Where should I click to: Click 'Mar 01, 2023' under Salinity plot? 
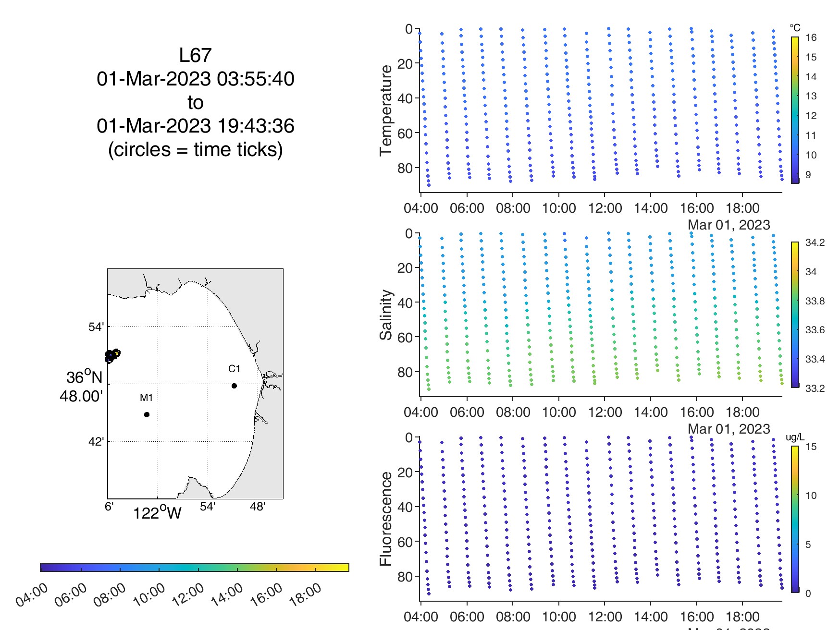(729, 429)
